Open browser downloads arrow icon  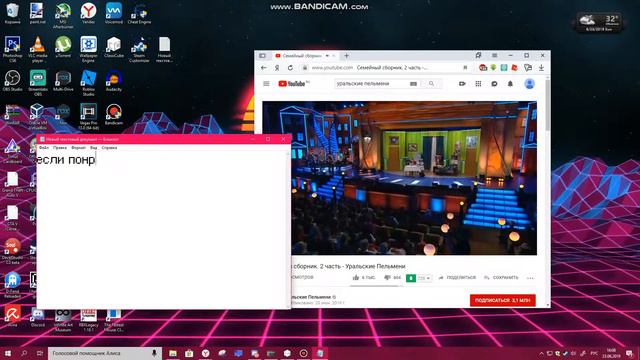pos(541,68)
